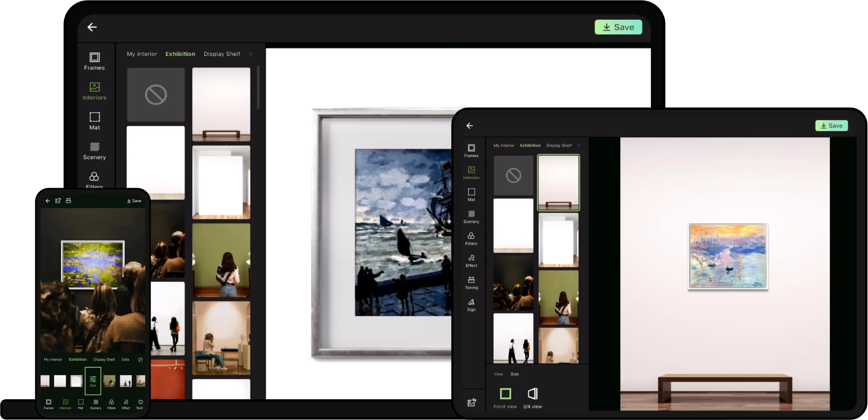Select the bench wall thumbnail on the tablet
868x420 pixels.
(x=558, y=182)
